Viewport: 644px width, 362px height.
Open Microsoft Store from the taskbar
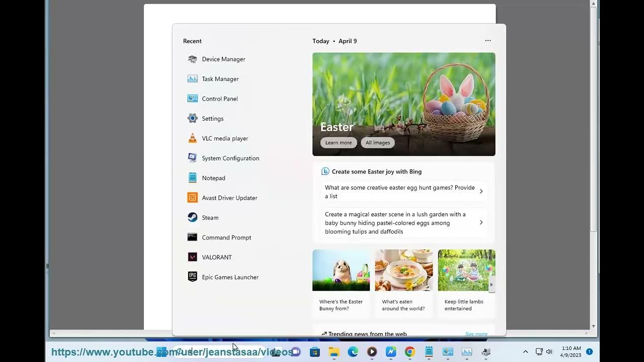click(315, 352)
